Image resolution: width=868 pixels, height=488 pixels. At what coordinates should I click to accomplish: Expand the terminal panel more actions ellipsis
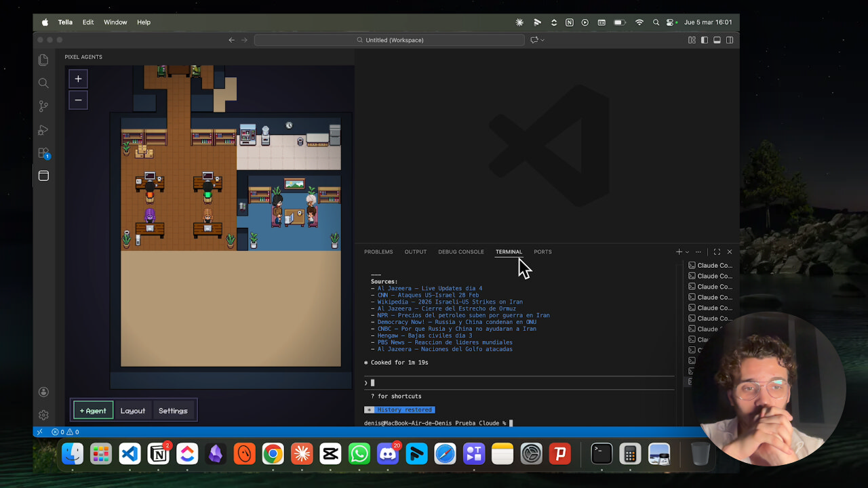(x=698, y=252)
